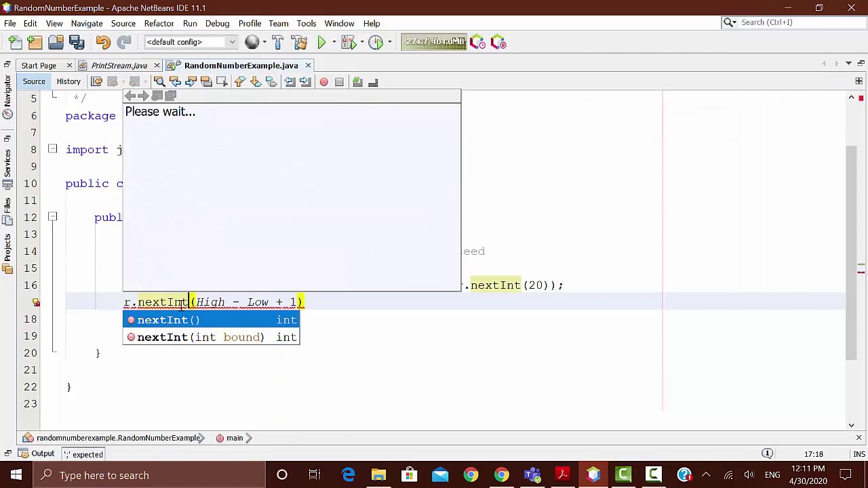Screen dimensions: 868x488
Task: Open the Refactor menu
Action: tap(159, 23)
